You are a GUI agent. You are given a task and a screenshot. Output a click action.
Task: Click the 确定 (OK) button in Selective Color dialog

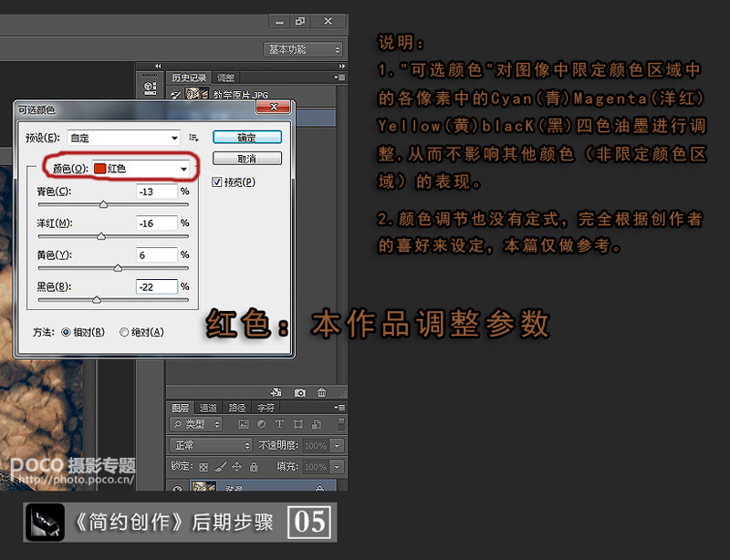246,138
